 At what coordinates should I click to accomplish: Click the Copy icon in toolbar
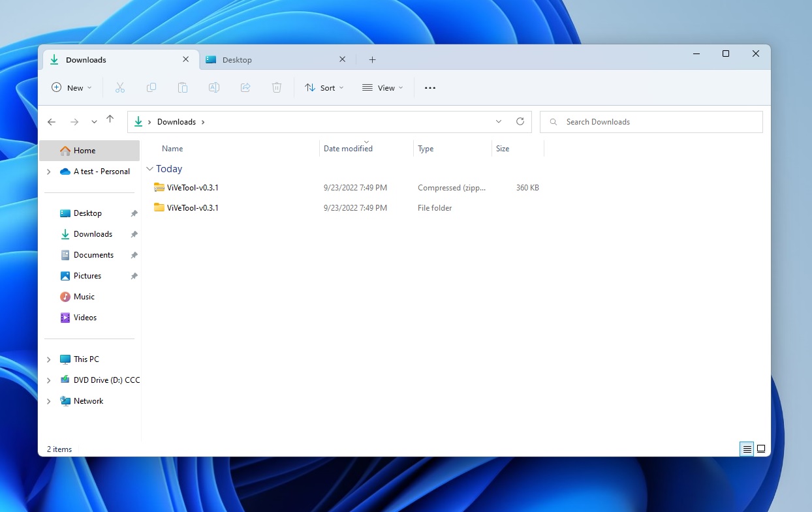151,87
